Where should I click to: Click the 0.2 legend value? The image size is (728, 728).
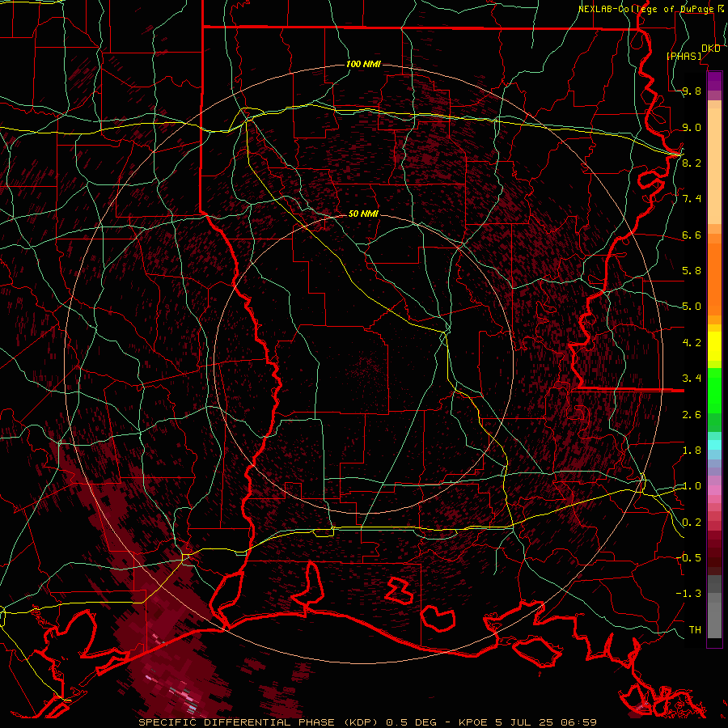(692, 523)
